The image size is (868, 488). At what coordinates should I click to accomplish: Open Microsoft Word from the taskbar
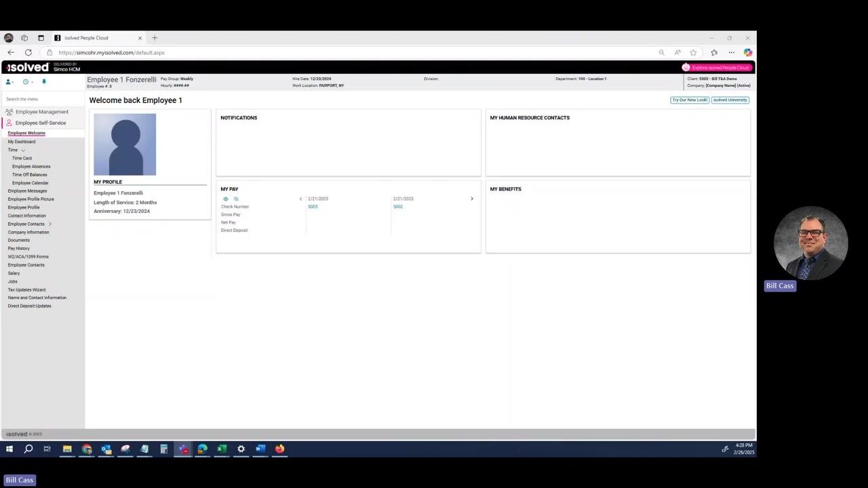pos(260,449)
